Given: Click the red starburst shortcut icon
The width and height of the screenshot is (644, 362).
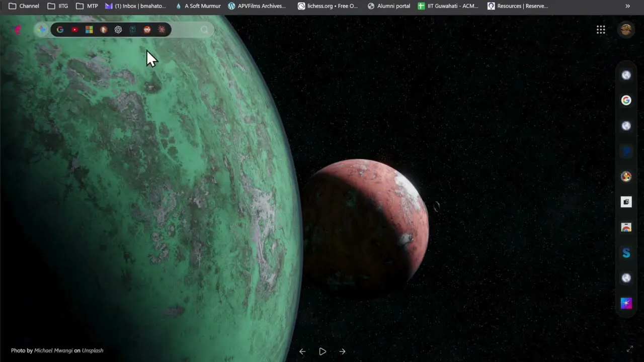Looking at the screenshot, I should 162,30.
